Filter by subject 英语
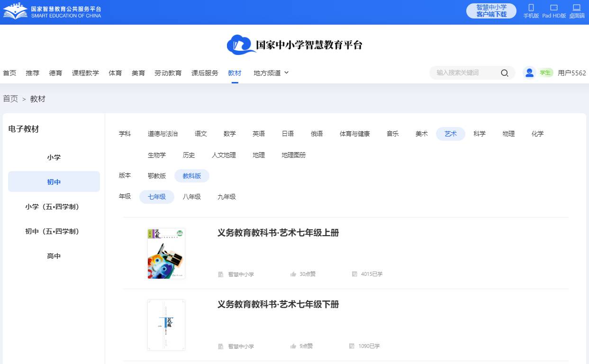The height and width of the screenshot is (364, 589). [x=259, y=134]
